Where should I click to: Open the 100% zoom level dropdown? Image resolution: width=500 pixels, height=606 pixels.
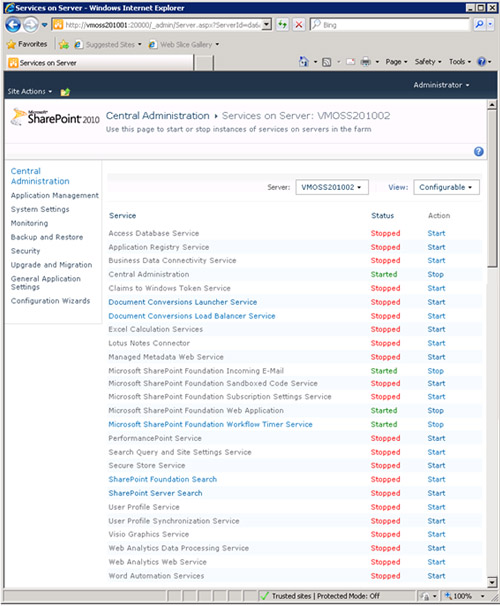[482, 596]
